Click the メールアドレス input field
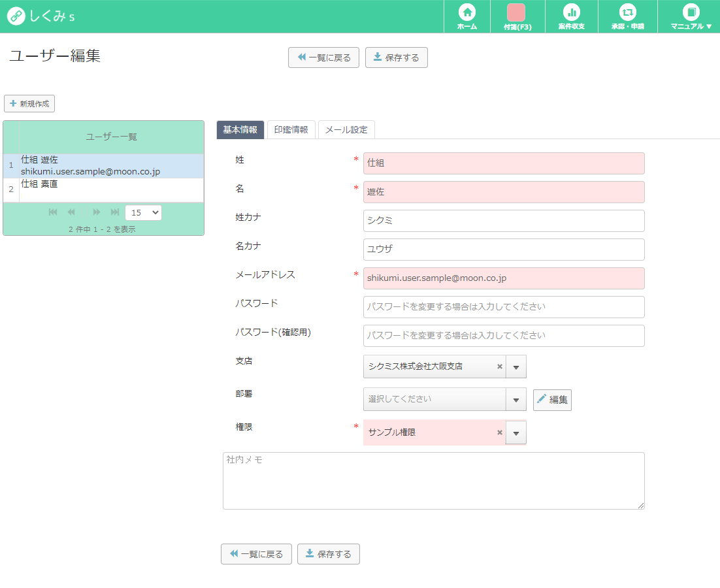The height and width of the screenshot is (588, 720). (504, 278)
